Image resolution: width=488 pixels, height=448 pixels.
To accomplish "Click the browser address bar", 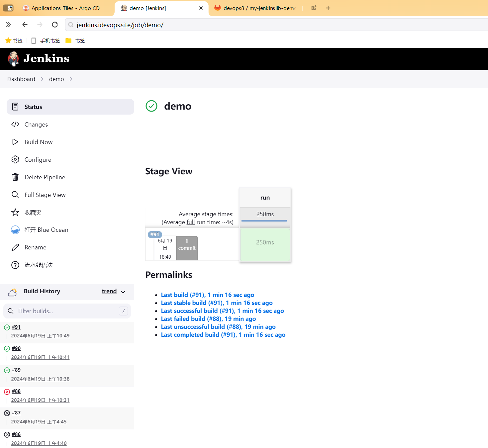I will point(276,25).
